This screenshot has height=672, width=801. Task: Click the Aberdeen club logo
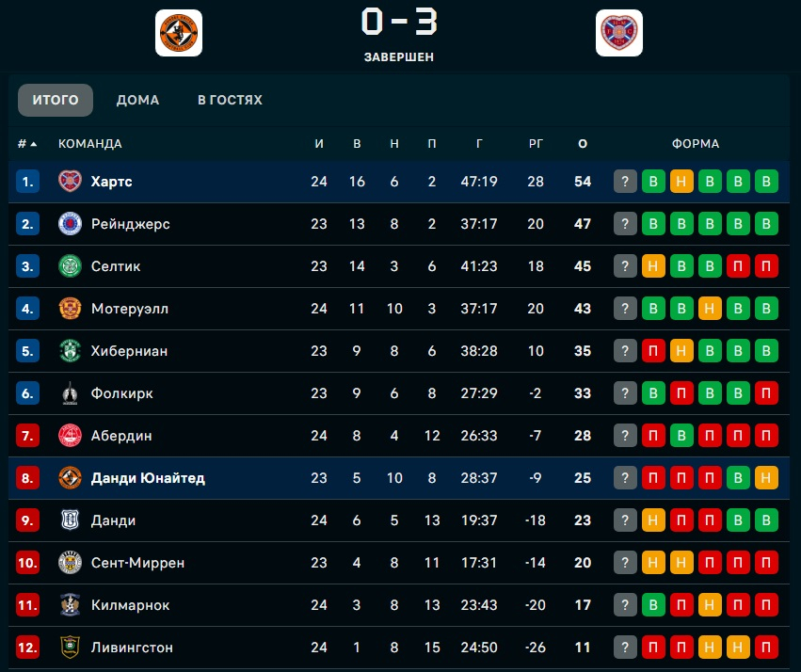(71, 436)
